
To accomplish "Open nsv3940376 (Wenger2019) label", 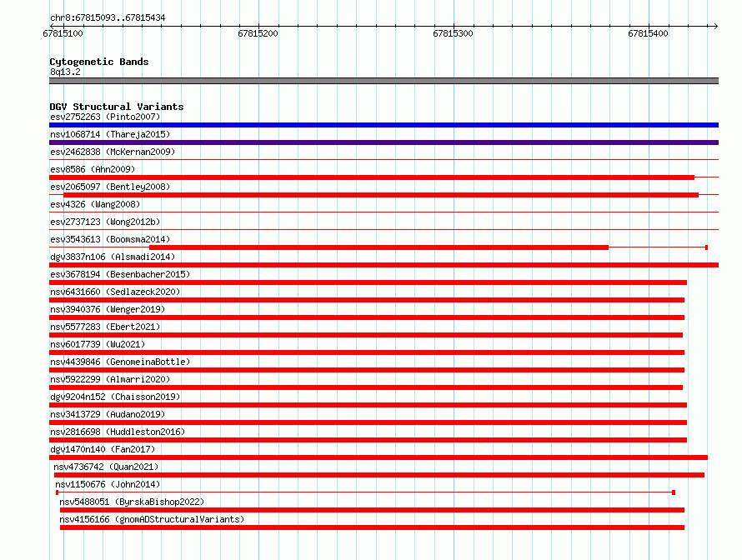I will pos(108,309).
